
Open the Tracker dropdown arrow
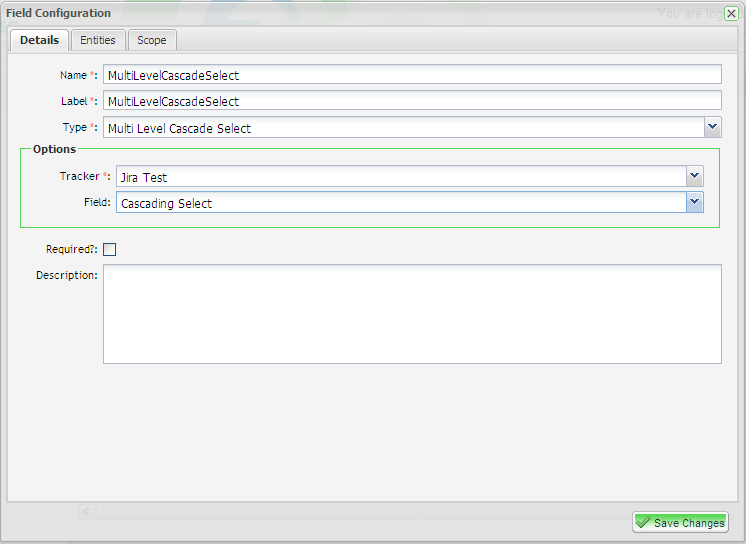694,177
